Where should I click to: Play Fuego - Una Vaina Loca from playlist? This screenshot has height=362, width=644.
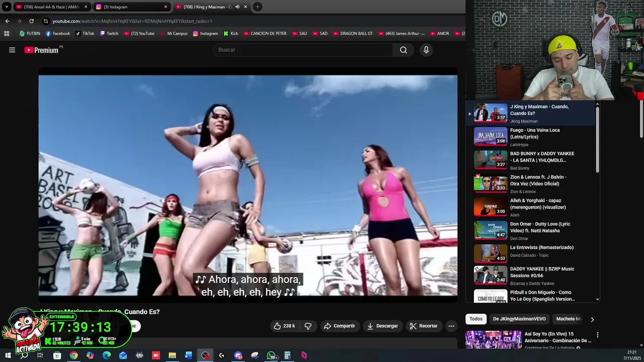pos(531,137)
